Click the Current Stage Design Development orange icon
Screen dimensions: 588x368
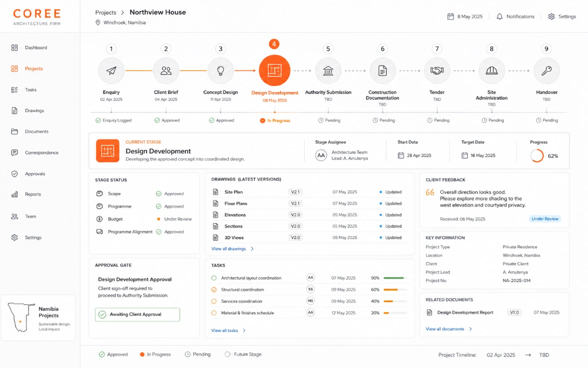point(107,150)
